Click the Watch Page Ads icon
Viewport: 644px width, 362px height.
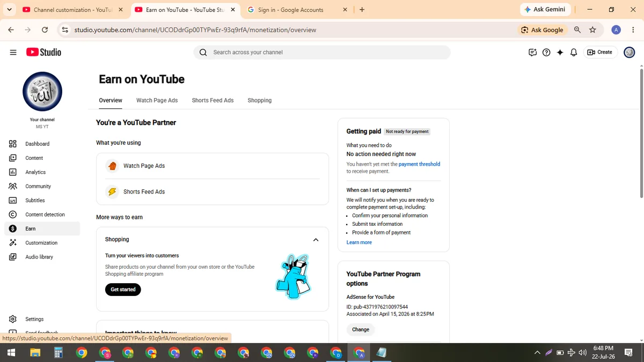tap(112, 166)
